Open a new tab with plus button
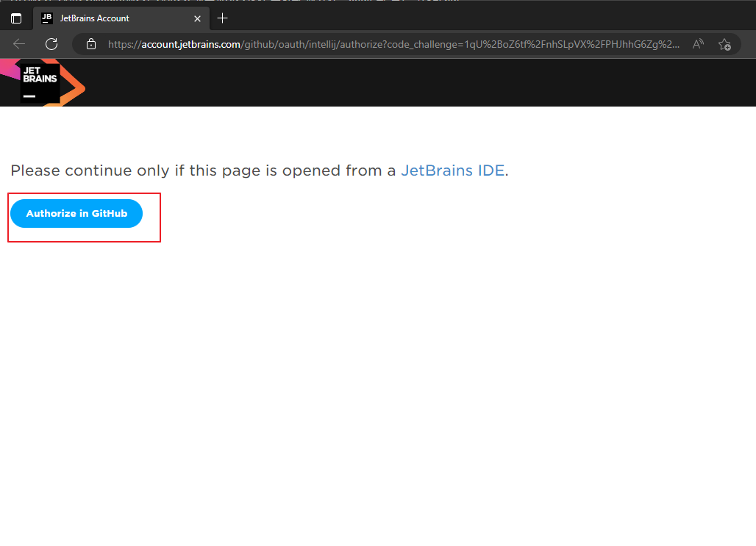 coord(222,18)
